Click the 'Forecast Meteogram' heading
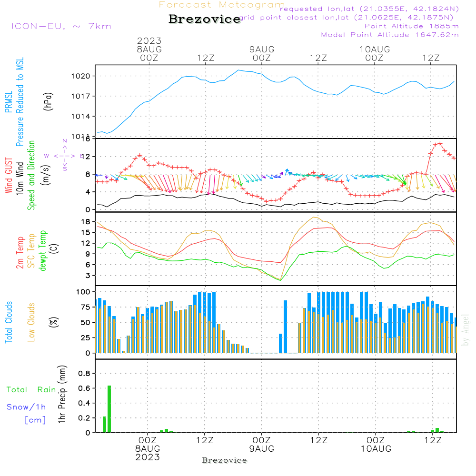This screenshot has height=476, width=476. click(x=222, y=5)
